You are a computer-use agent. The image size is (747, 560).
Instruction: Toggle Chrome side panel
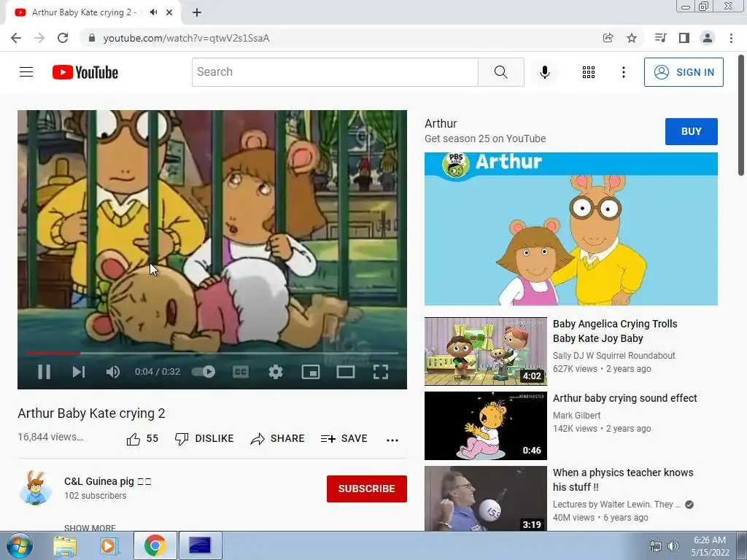[684, 38]
